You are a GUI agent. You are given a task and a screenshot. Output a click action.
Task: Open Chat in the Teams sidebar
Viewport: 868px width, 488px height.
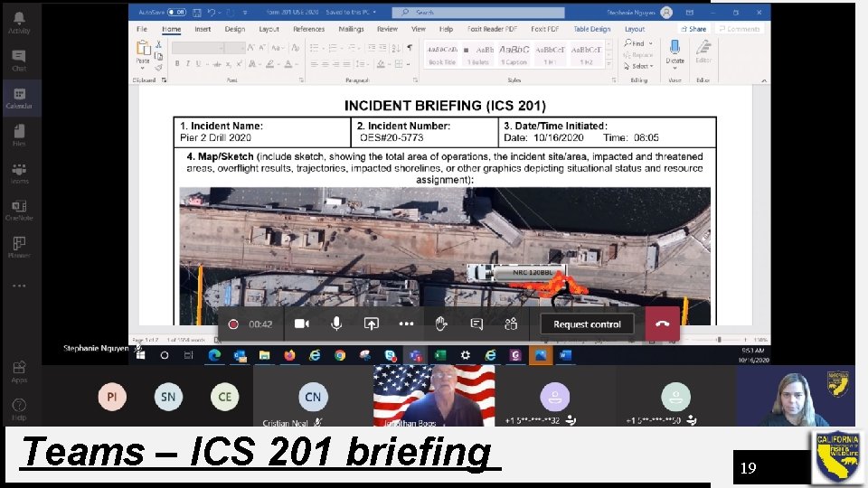[x=19, y=61]
